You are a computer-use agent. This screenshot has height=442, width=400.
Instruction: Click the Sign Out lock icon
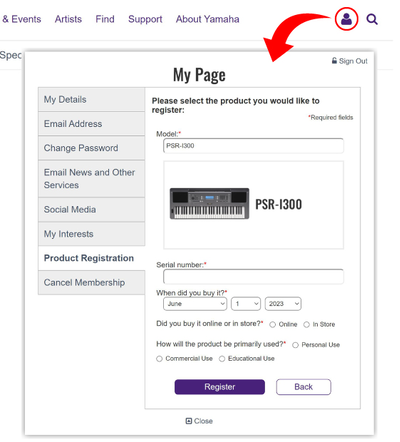point(334,61)
